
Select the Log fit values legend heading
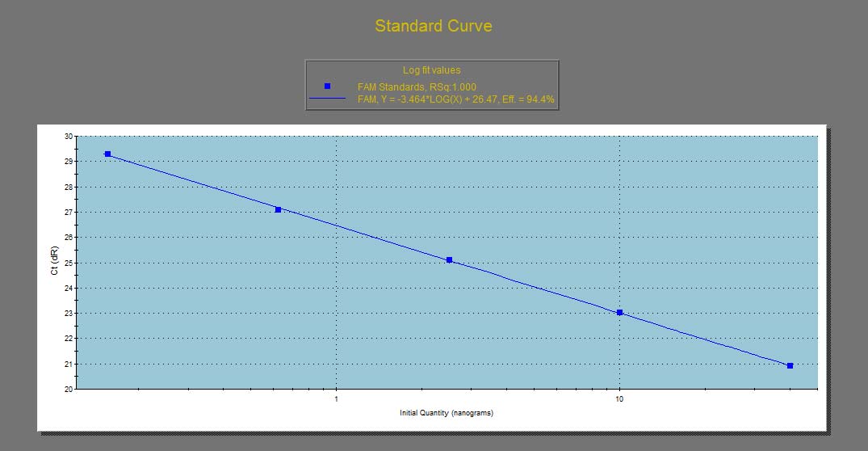point(431,70)
